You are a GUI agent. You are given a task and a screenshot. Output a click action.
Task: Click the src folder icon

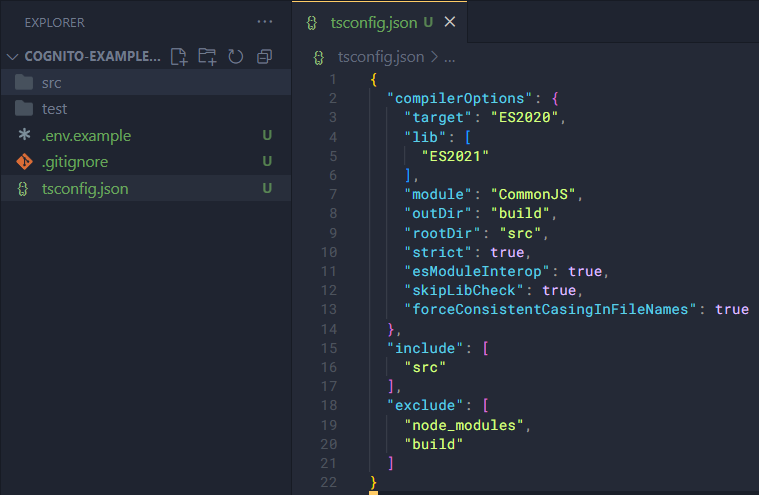[25, 83]
